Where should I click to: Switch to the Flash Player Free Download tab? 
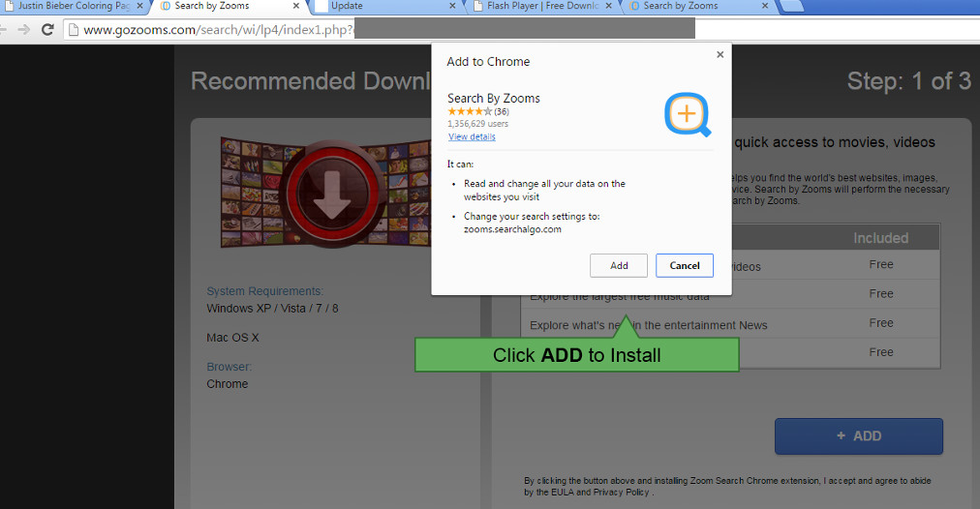[x=542, y=6]
